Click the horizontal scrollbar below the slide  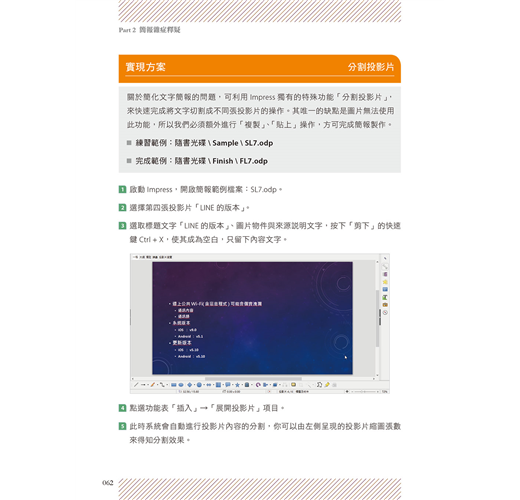pyautogui.click(x=253, y=378)
